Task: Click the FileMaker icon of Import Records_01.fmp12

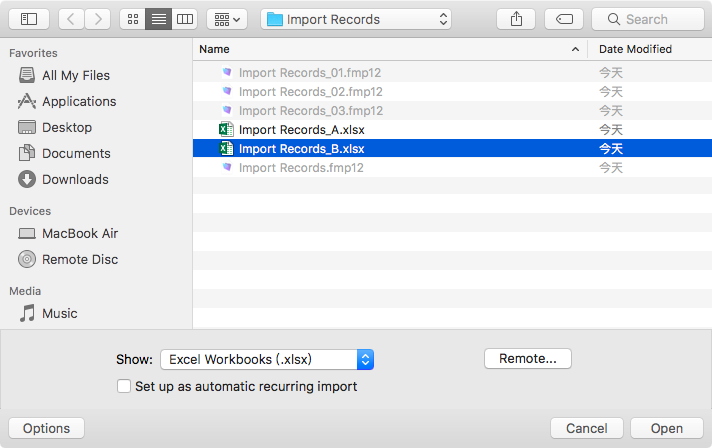Action: (227, 72)
